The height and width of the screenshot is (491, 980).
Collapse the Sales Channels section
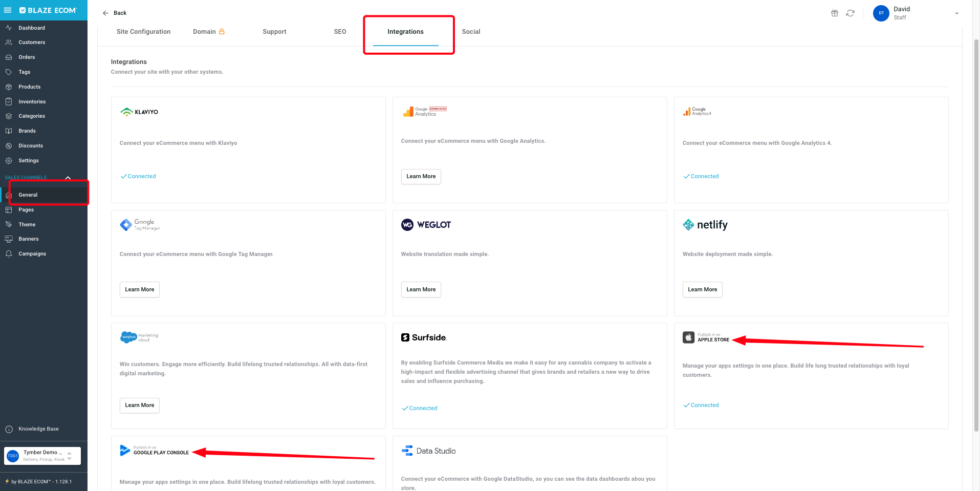pos(68,178)
